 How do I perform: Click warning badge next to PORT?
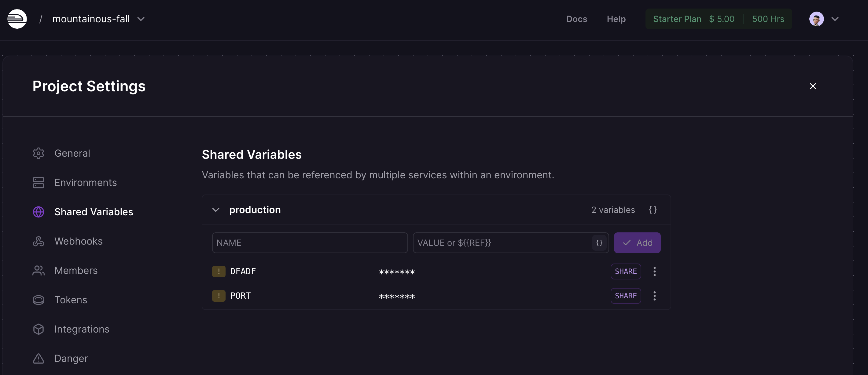click(x=219, y=296)
